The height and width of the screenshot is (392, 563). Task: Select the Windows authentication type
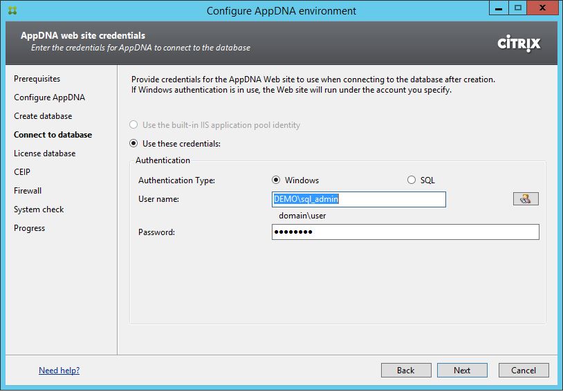coord(277,180)
